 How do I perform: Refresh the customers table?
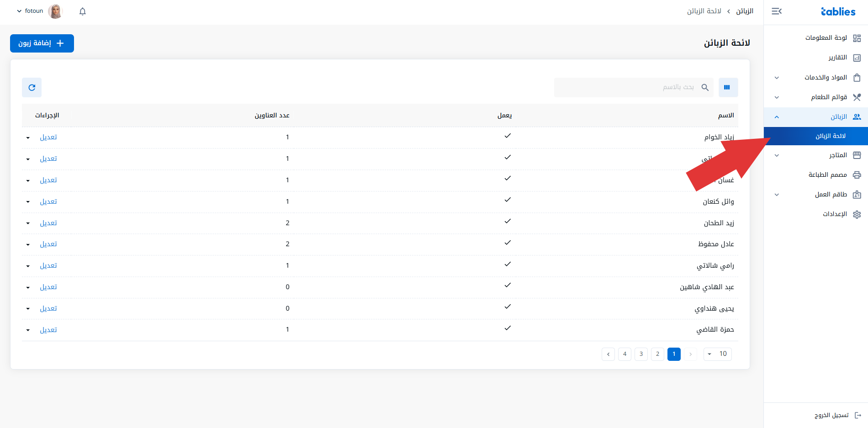tap(32, 87)
